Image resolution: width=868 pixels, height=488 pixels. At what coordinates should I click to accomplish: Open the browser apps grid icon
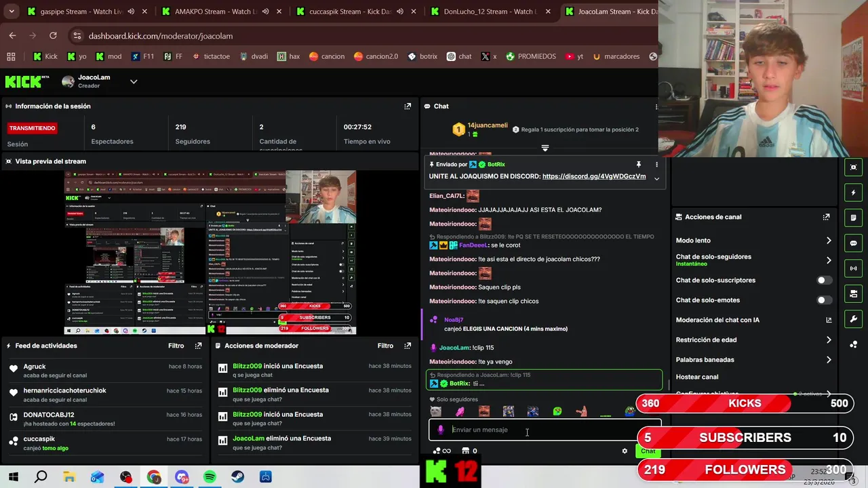(11, 56)
